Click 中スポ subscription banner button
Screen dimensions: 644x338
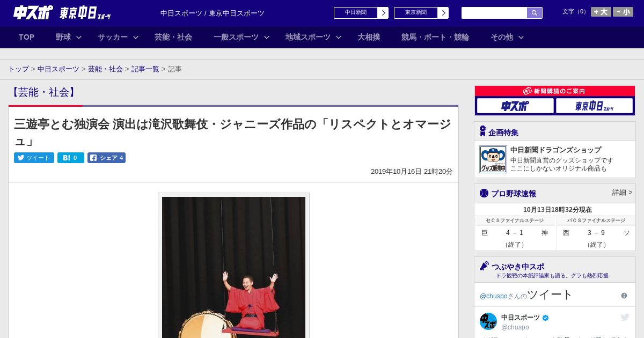coord(515,106)
